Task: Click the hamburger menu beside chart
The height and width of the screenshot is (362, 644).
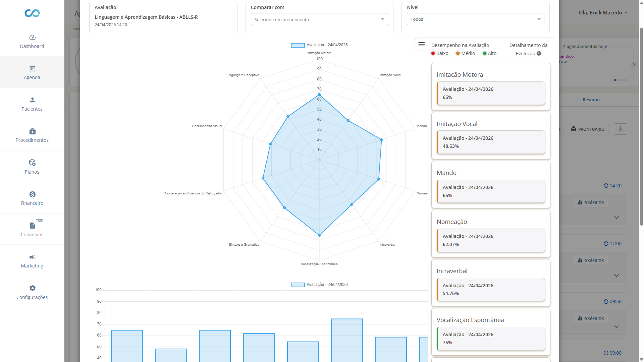Action: click(422, 44)
